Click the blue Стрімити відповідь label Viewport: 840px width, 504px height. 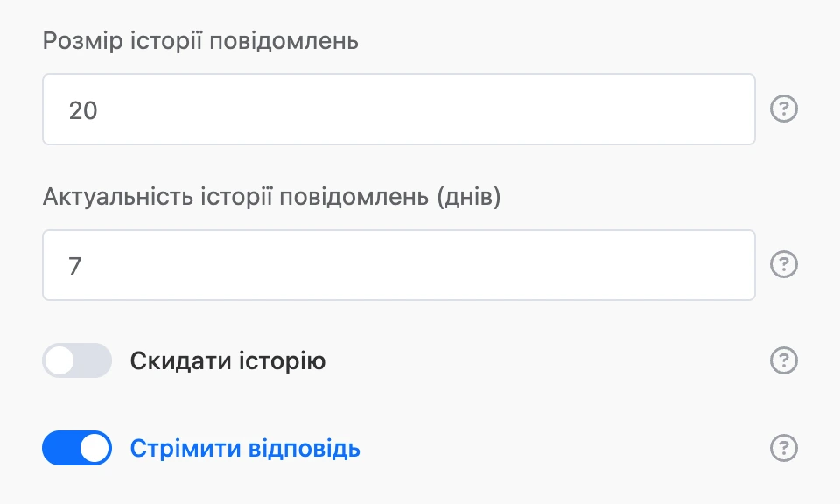(x=245, y=448)
